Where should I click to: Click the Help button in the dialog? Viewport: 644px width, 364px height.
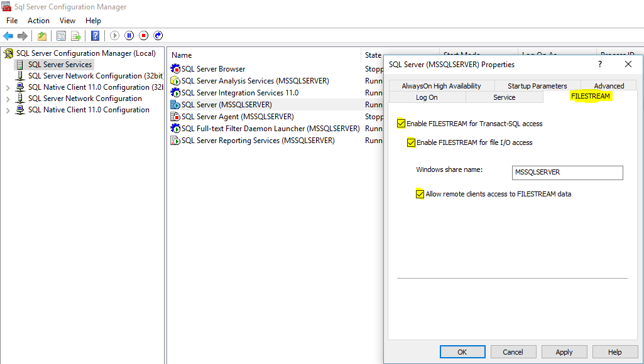[615, 351]
